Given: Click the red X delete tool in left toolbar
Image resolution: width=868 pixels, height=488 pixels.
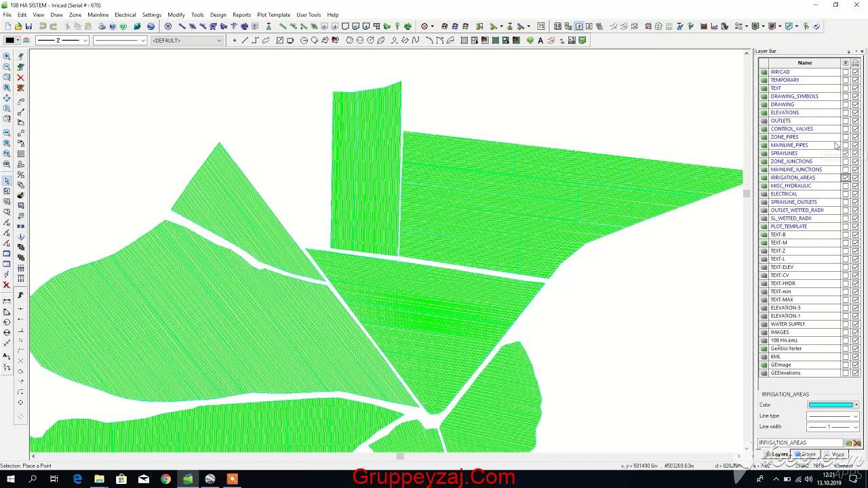Looking at the screenshot, I should [x=20, y=77].
